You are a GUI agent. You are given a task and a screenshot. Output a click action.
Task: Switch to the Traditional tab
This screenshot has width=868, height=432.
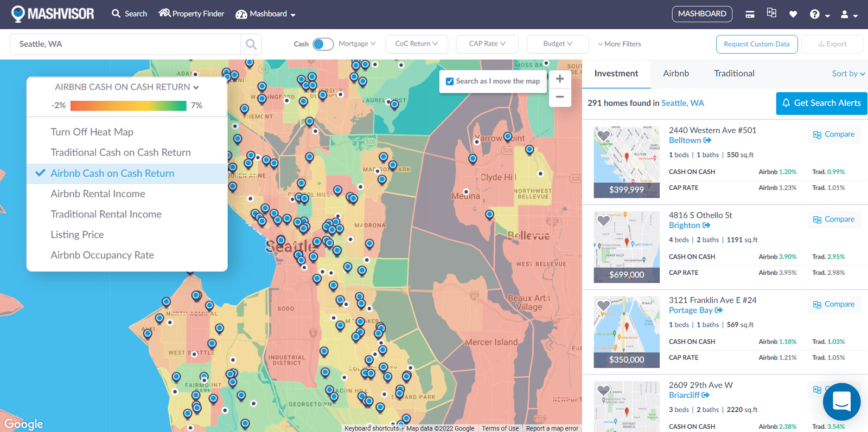(734, 74)
